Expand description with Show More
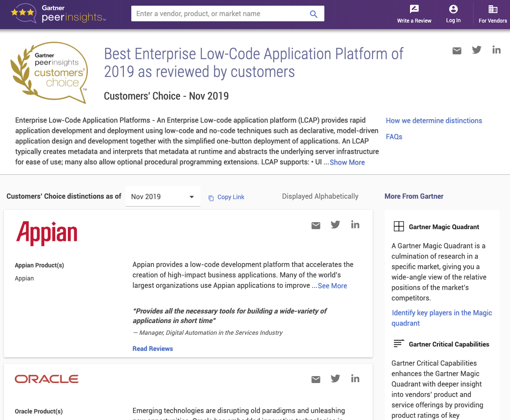The width and height of the screenshot is (510, 420). point(347,162)
